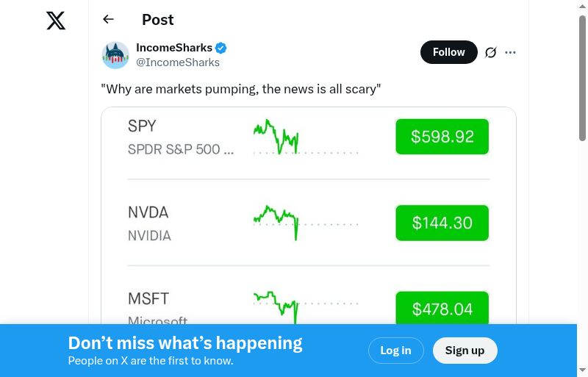Click the MSFT ticker label
Screen dimensions: 588x377
point(148,298)
